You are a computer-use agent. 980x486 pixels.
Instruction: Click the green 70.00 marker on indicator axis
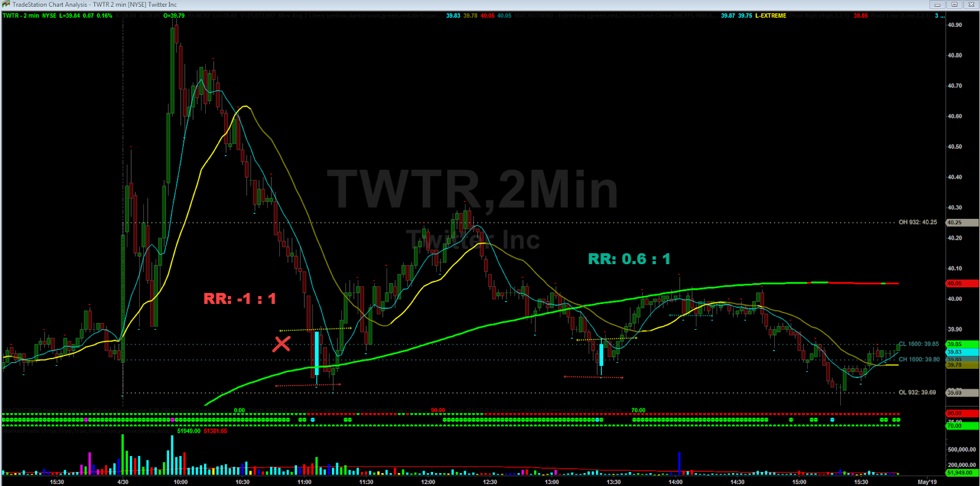pyautogui.click(x=962, y=425)
